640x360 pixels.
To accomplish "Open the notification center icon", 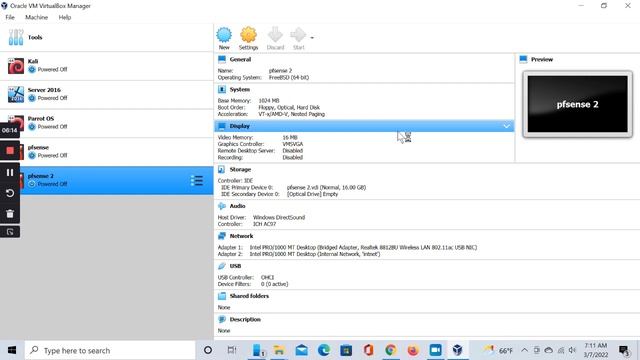I will click(x=624, y=350).
